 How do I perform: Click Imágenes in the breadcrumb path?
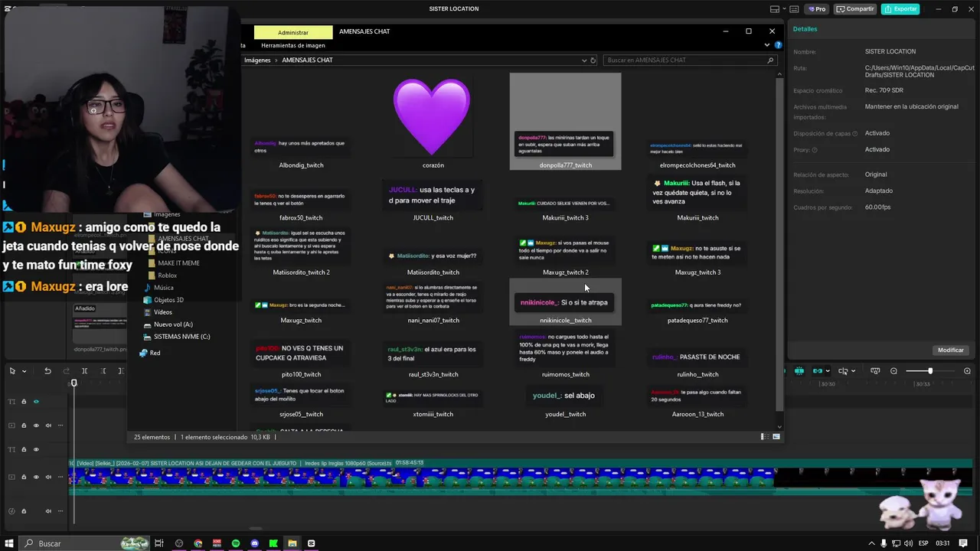pos(257,60)
